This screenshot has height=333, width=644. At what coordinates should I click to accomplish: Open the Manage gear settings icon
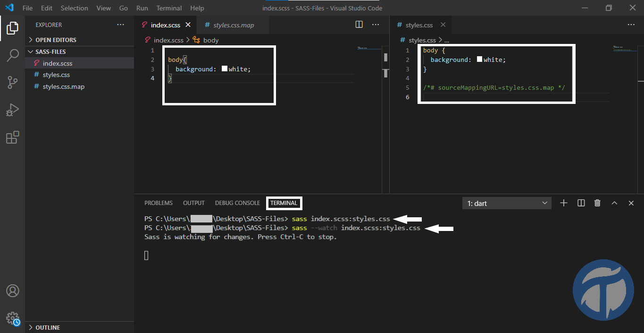[x=12, y=318]
